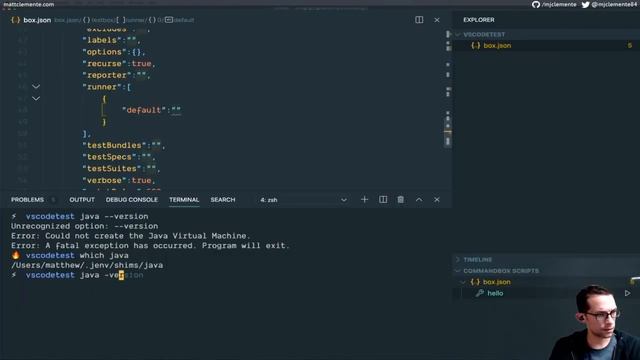Select the TERMINAL panel tab

(184, 200)
